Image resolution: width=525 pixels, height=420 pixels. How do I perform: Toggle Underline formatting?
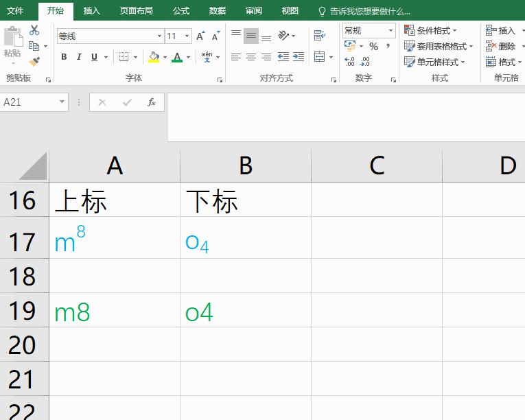coord(95,57)
